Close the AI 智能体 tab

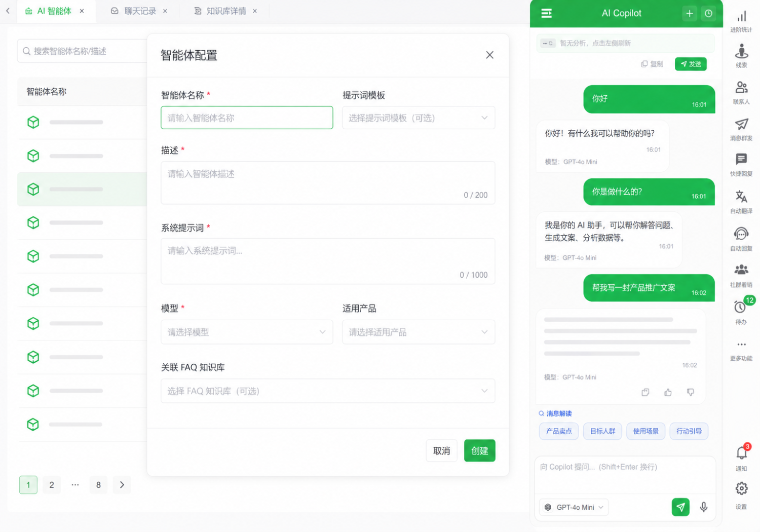82,11
